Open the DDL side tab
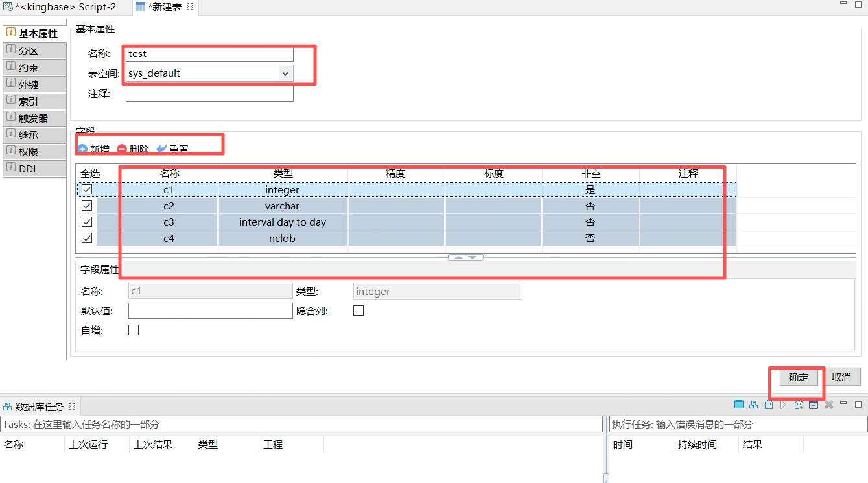The width and height of the screenshot is (868, 483). pyautogui.click(x=29, y=169)
